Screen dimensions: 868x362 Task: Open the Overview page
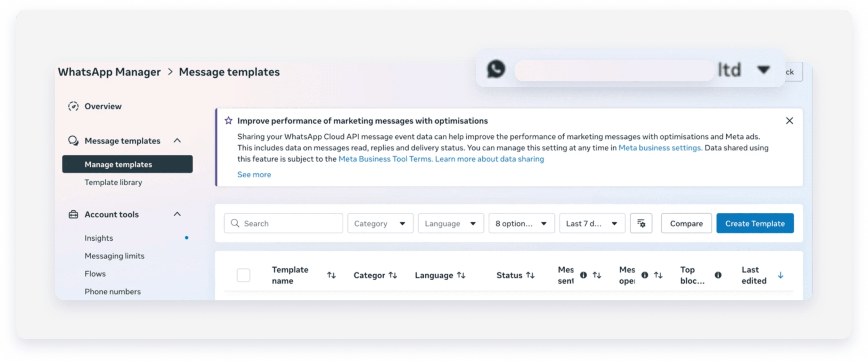click(x=103, y=106)
